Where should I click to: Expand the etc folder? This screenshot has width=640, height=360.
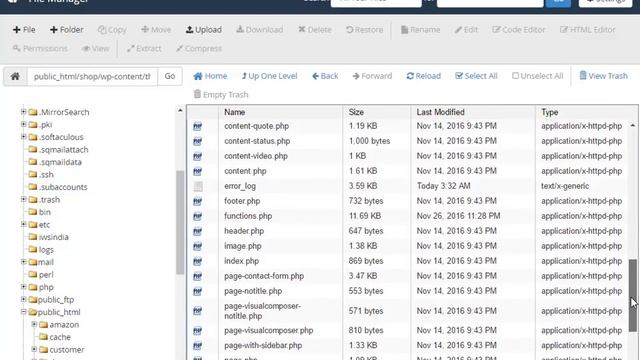(24, 224)
